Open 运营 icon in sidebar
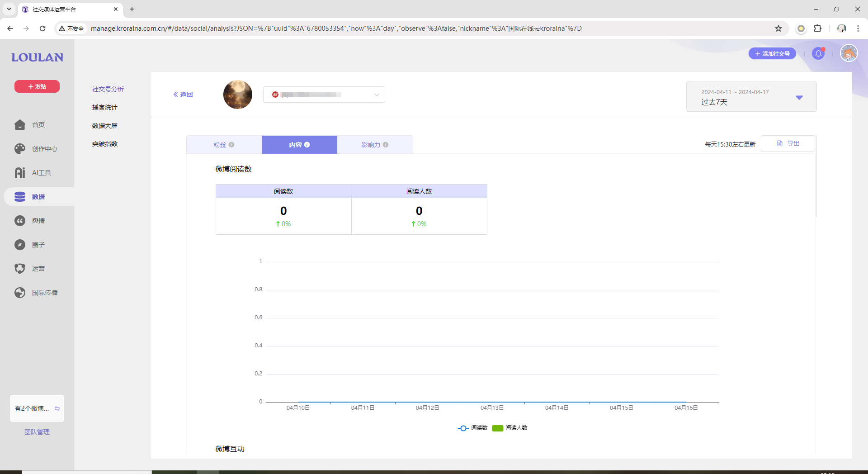 (20, 269)
